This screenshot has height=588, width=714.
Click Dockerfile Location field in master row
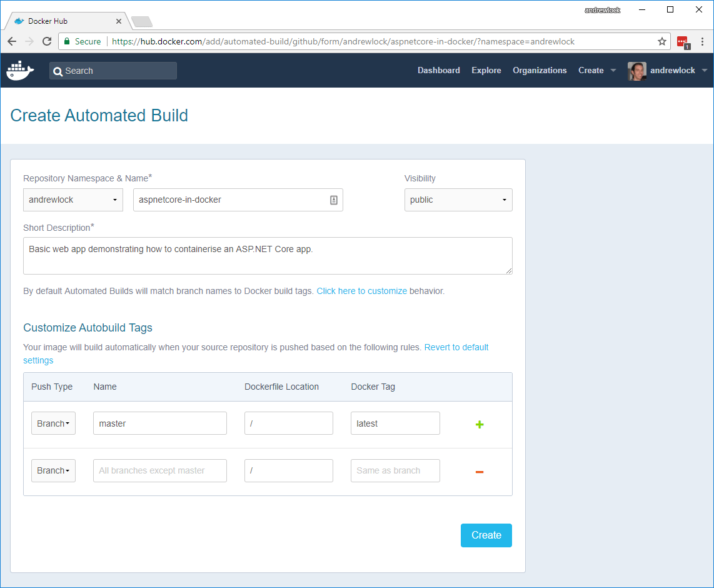[289, 423]
